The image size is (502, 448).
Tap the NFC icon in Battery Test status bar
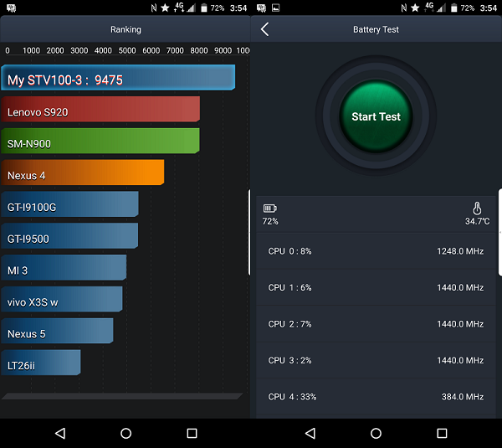pyautogui.click(x=404, y=8)
